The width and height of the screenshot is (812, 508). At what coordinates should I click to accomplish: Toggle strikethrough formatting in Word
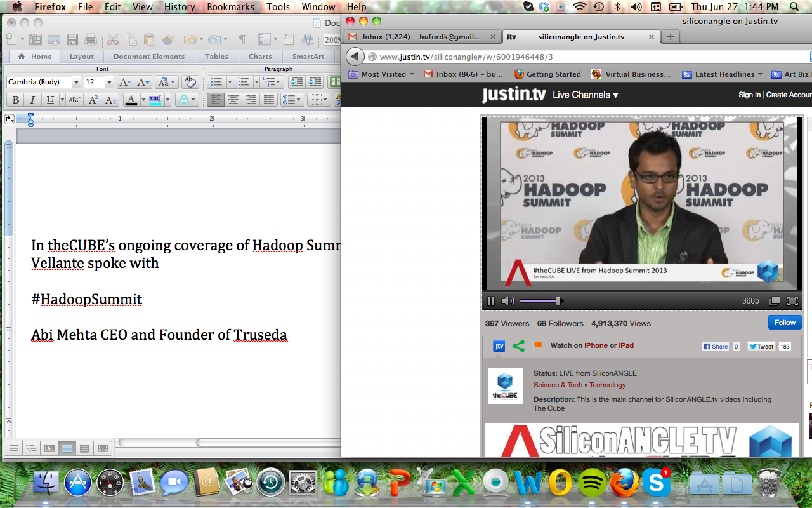75,100
